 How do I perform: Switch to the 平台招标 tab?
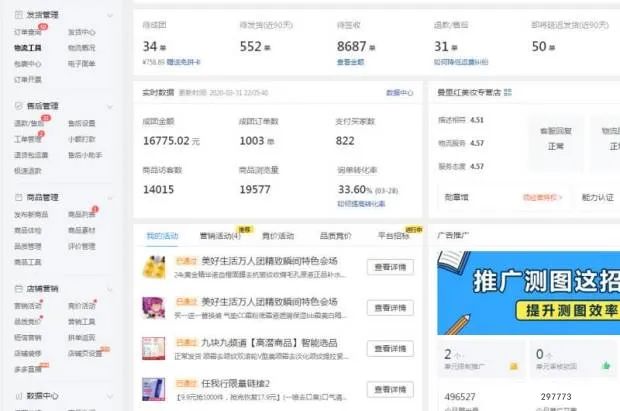[x=394, y=236]
